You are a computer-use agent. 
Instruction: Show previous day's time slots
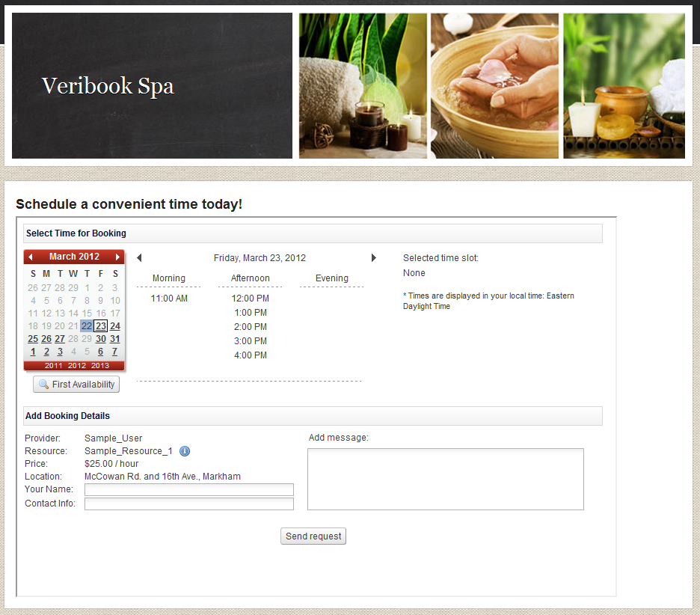coord(139,257)
